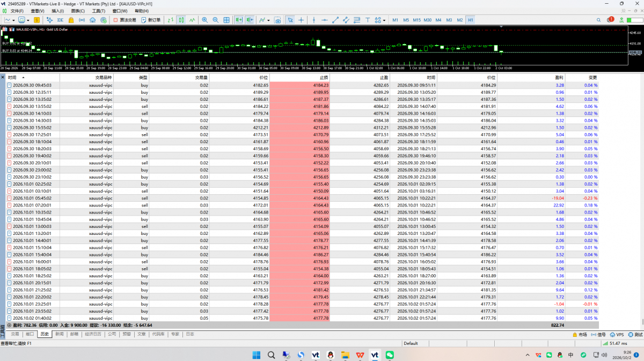644x361 pixels.
Task: Open the market shopping bag icon
Action: point(71,20)
